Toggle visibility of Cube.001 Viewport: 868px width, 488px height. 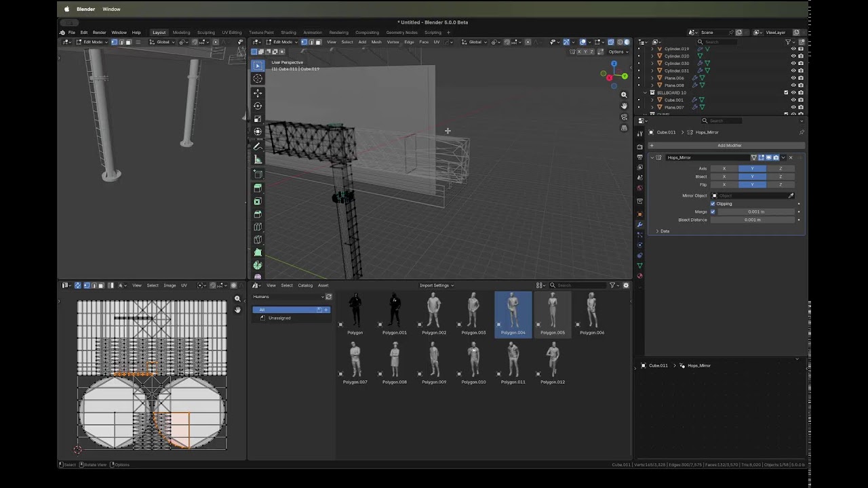[793, 100]
